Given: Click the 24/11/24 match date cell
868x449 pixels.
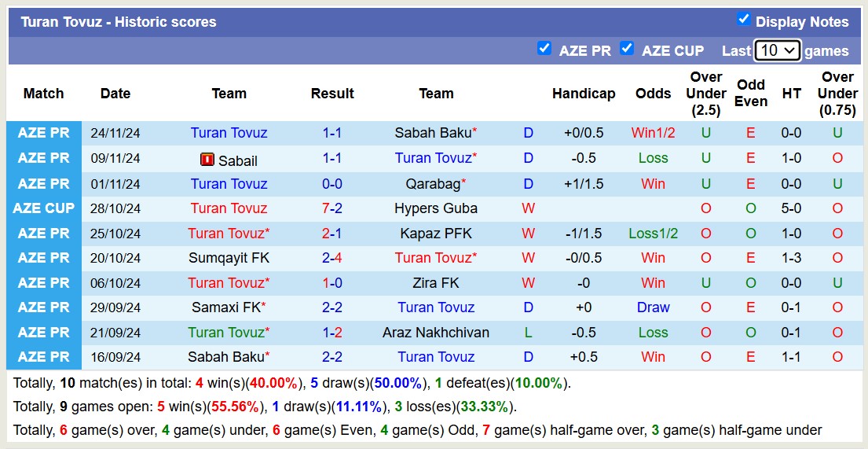Looking at the screenshot, I should point(115,133).
